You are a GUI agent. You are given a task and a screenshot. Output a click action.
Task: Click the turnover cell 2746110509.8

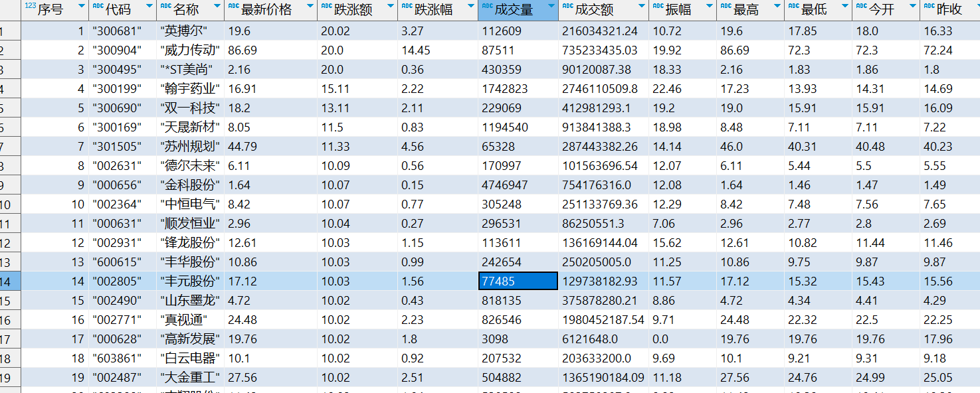(603, 89)
